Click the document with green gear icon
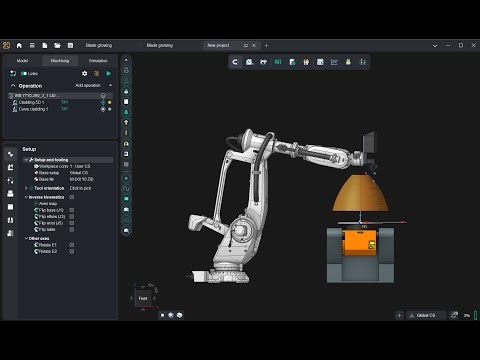 (x=292, y=62)
